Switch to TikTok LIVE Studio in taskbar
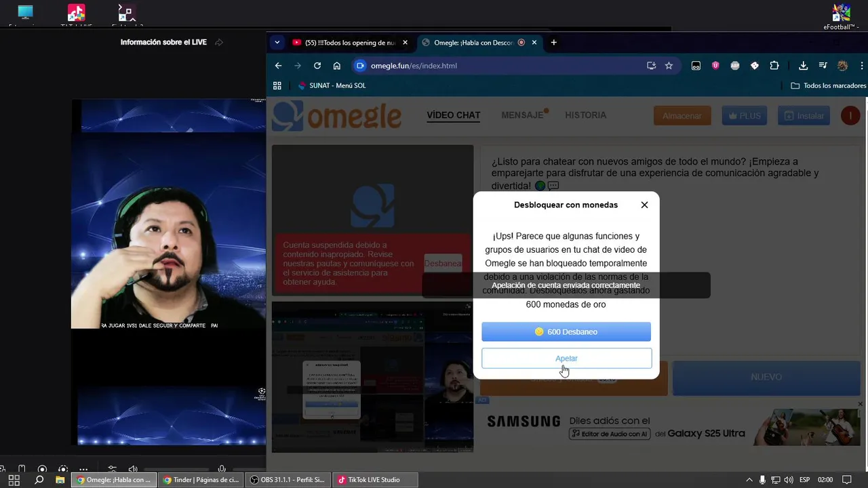Viewport: 868px width, 488px height. 375,480
